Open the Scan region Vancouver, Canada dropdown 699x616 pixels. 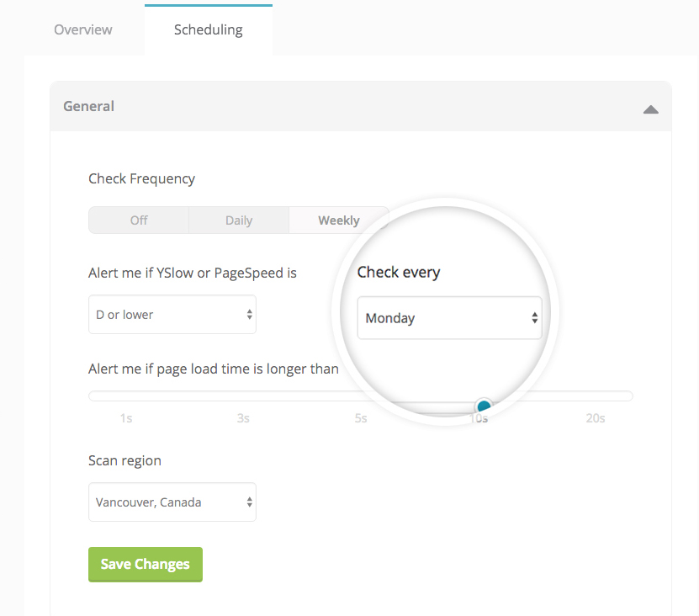pos(172,502)
